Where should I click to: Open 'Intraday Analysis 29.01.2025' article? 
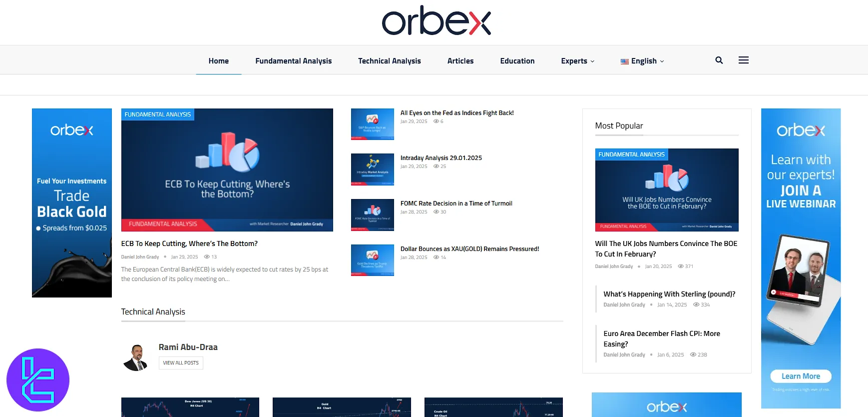click(441, 158)
